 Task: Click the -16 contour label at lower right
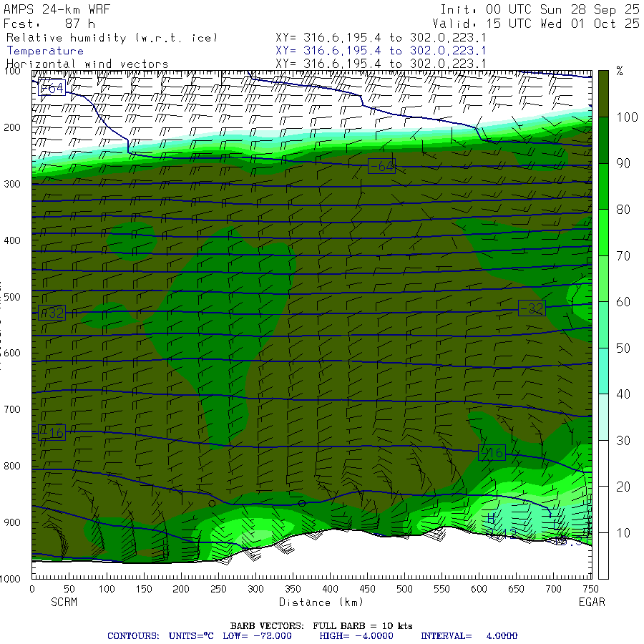point(492,453)
